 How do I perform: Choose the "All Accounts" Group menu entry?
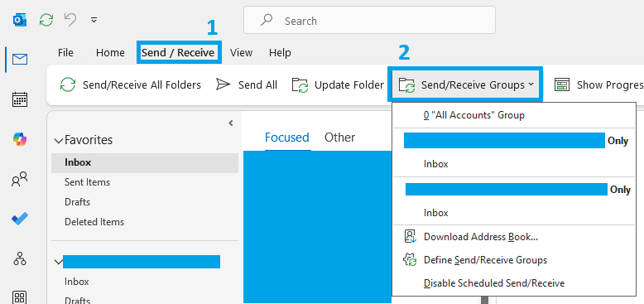tap(514, 115)
